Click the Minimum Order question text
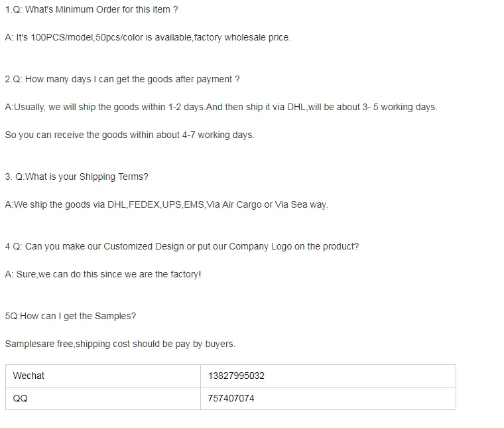504x428 pixels. pyautogui.click(x=92, y=10)
